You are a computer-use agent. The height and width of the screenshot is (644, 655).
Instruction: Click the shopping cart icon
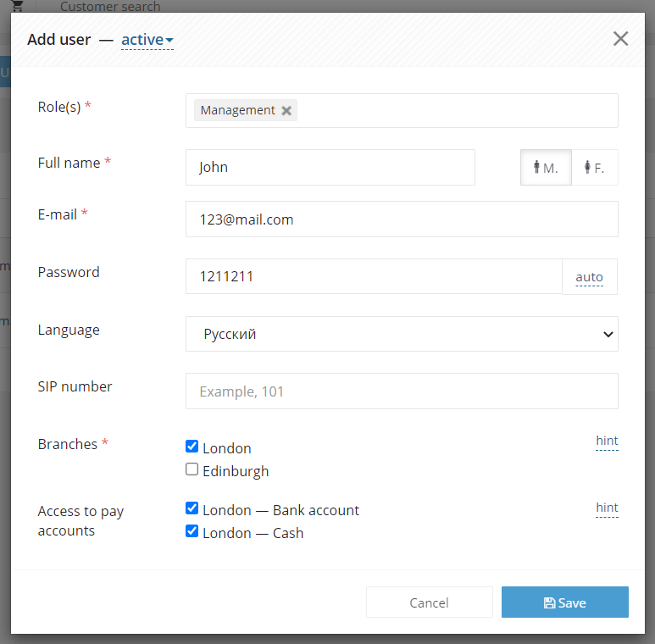pos(18,5)
